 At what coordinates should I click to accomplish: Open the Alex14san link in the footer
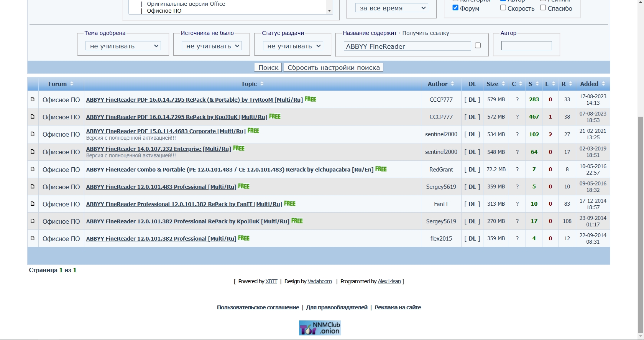coord(389,281)
